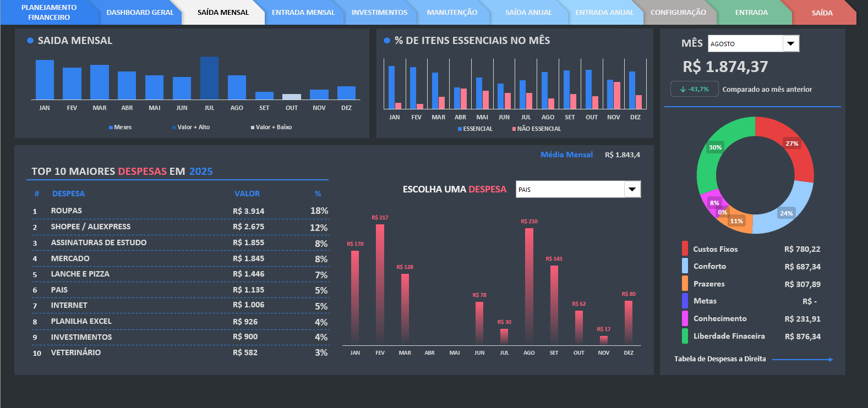Select the VETERINÁRIO expense name

[x=76, y=352]
